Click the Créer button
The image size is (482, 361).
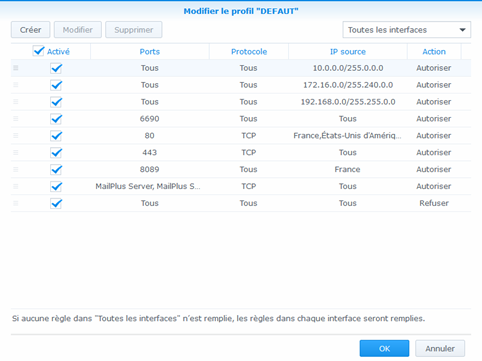click(x=30, y=30)
